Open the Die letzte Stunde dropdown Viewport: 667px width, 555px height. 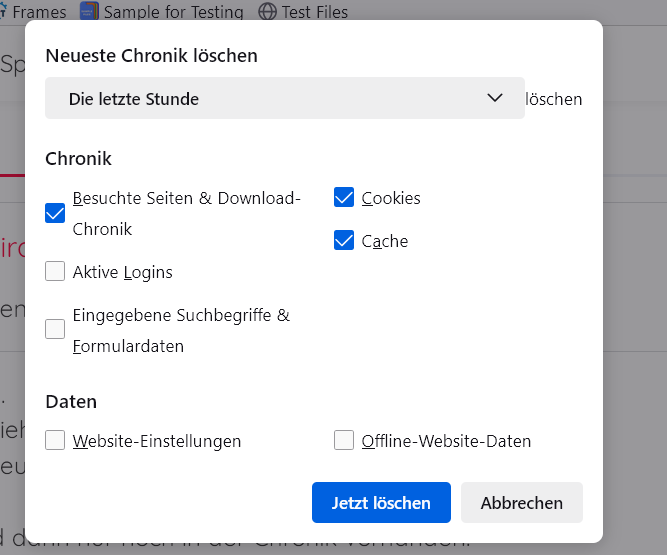click(x=284, y=98)
